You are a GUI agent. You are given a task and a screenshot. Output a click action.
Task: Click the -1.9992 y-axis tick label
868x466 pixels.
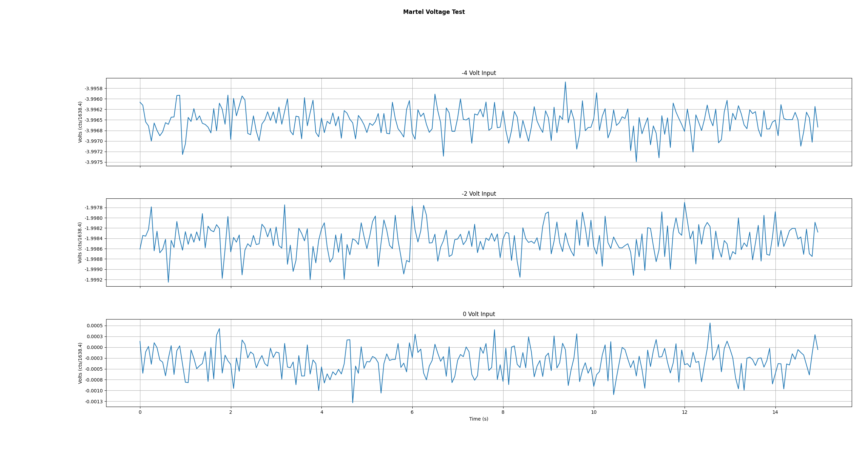pos(94,280)
